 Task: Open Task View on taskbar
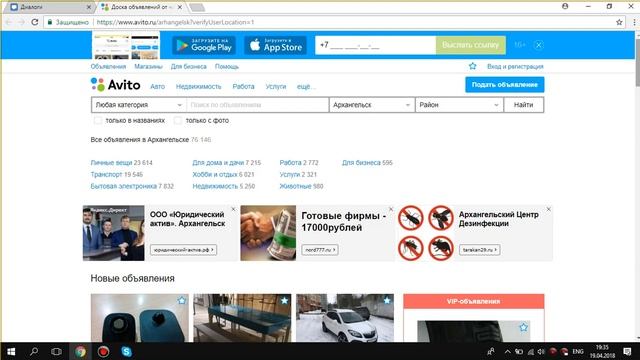point(56,351)
